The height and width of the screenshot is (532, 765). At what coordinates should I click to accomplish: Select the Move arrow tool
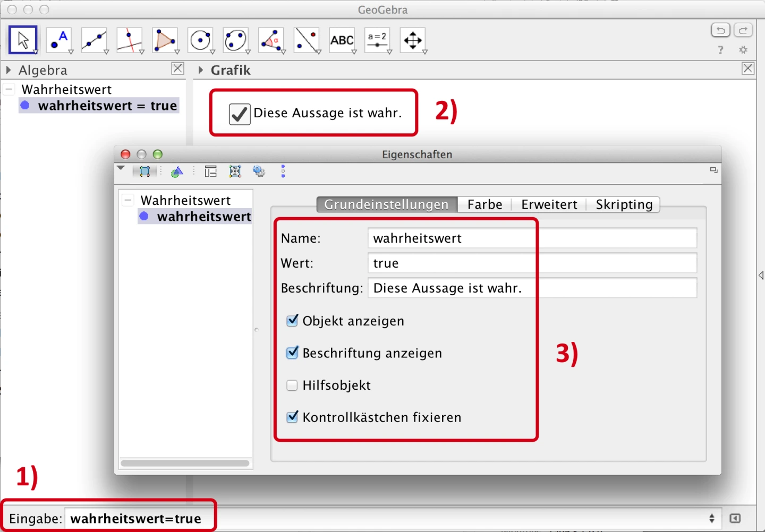tap(23, 40)
